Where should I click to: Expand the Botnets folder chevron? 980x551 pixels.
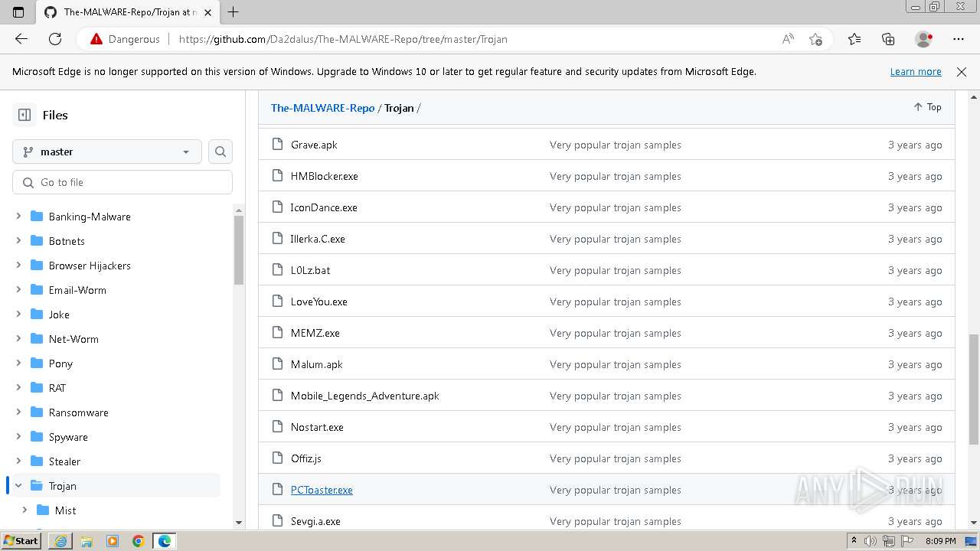pyautogui.click(x=18, y=241)
